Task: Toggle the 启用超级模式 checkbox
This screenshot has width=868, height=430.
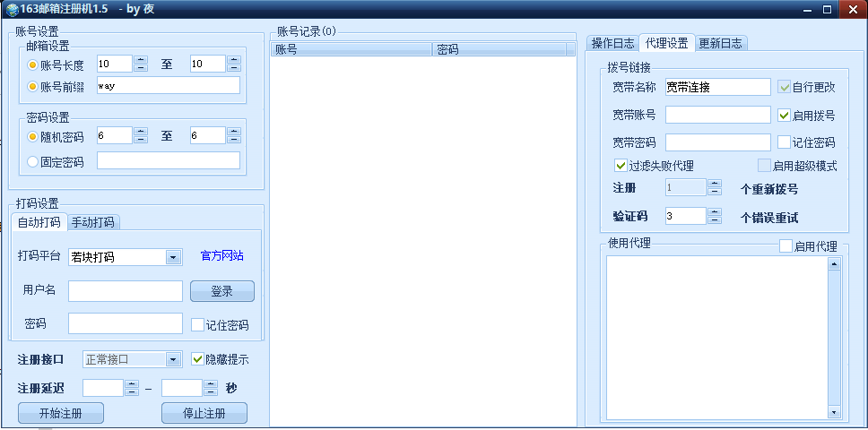Action: (765, 165)
